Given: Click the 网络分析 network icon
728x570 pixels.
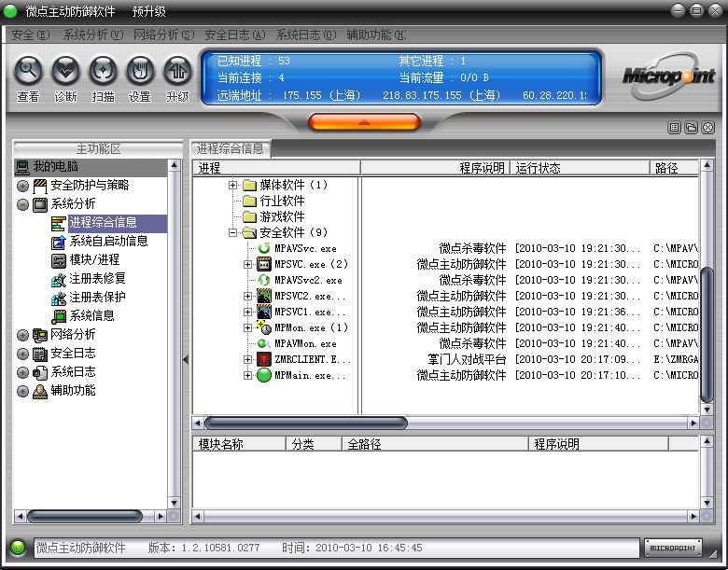Looking at the screenshot, I should (40, 335).
